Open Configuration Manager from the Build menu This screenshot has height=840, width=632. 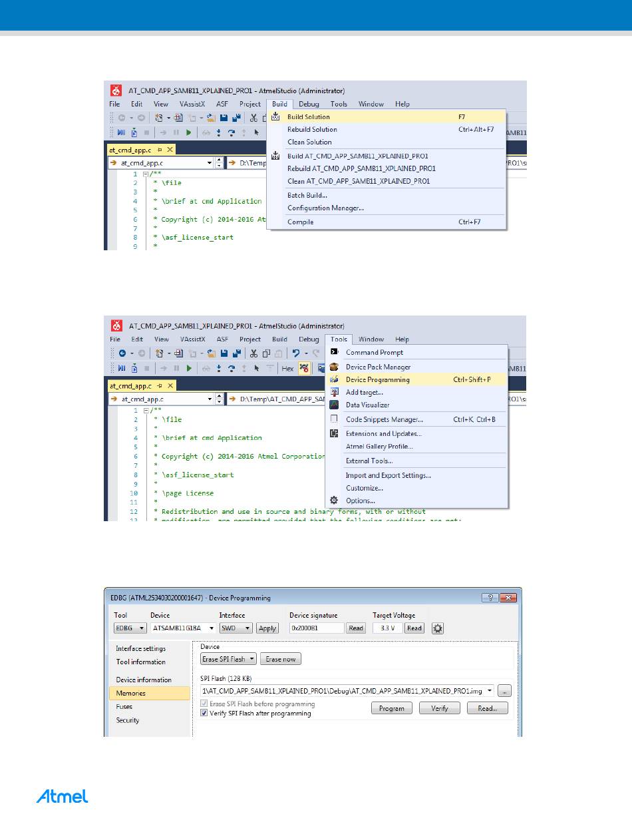click(387, 208)
